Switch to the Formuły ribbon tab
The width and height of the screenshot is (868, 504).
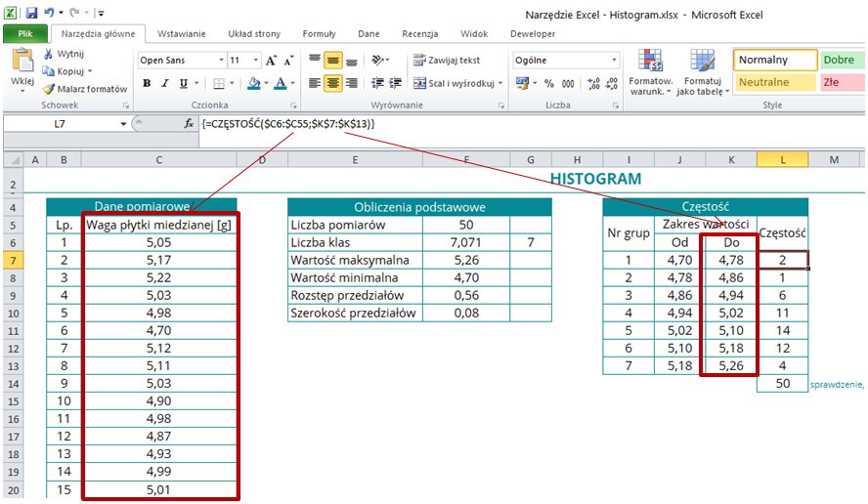tap(319, 33)
